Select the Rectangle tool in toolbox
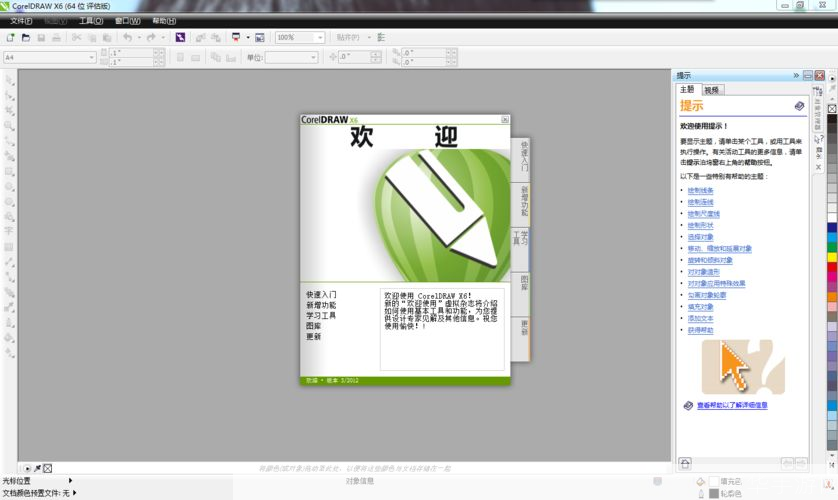This screenshot has width=838, height=500. coord(9,171)
